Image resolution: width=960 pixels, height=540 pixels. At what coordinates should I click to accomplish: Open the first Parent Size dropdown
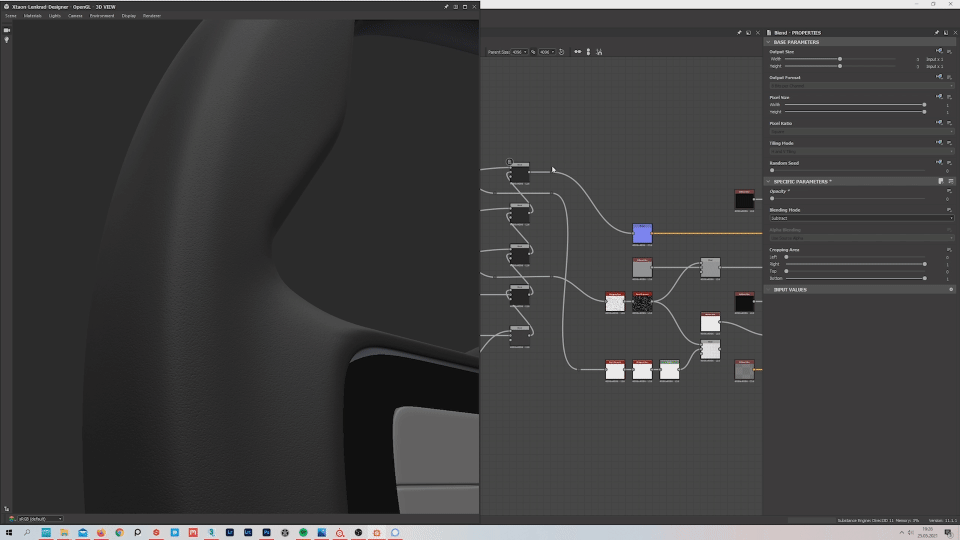tap(520, 52)
